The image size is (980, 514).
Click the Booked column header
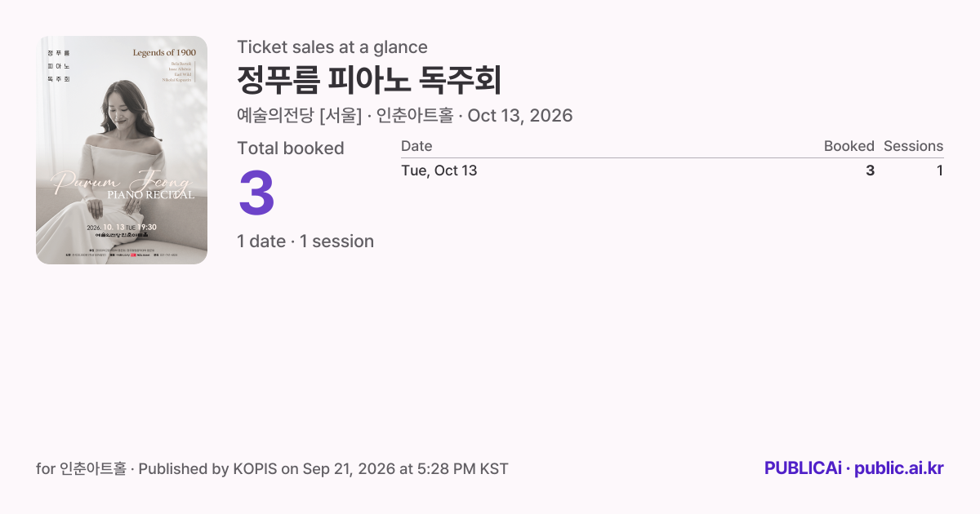pos(849,146)
